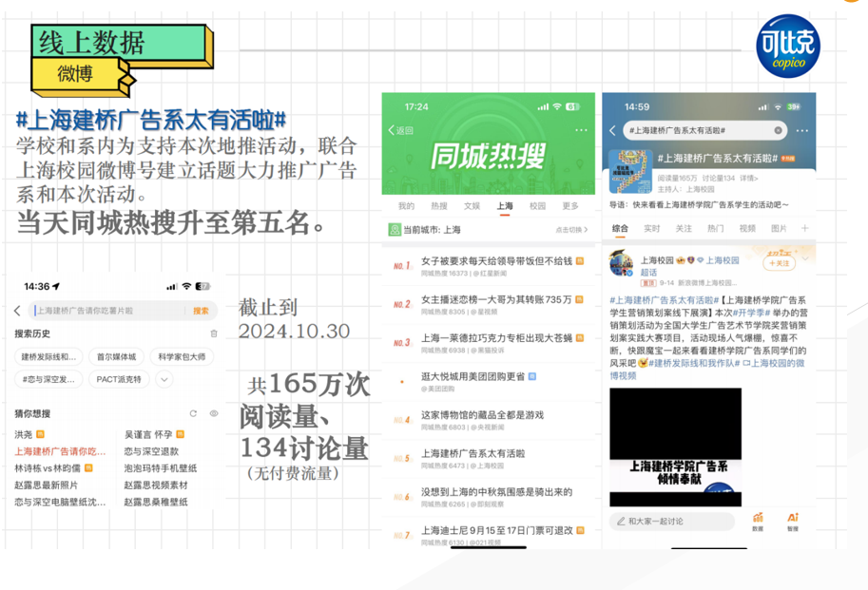Tap the back arrow in search screen
Viewport: 868px width, 590px height.
click(x=17, y=311)
